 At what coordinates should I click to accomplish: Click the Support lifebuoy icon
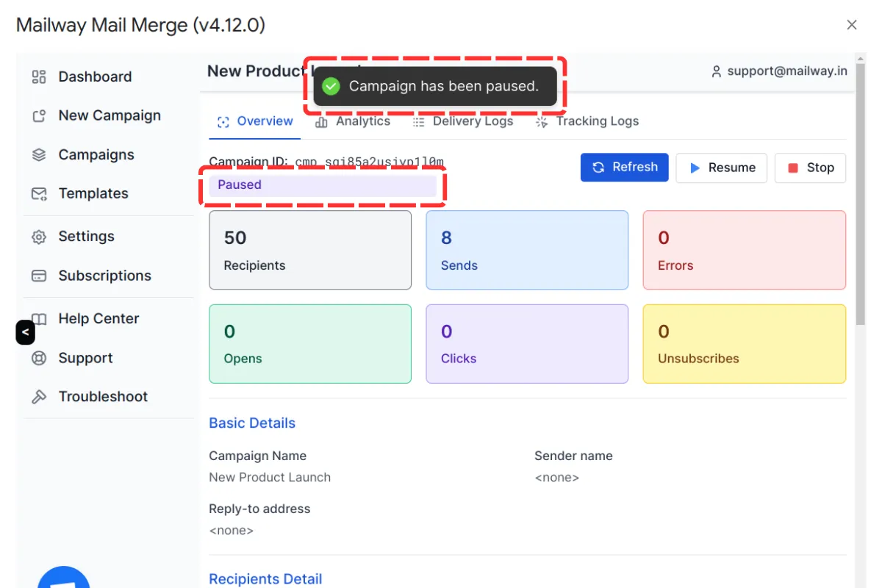coord(39,359)
